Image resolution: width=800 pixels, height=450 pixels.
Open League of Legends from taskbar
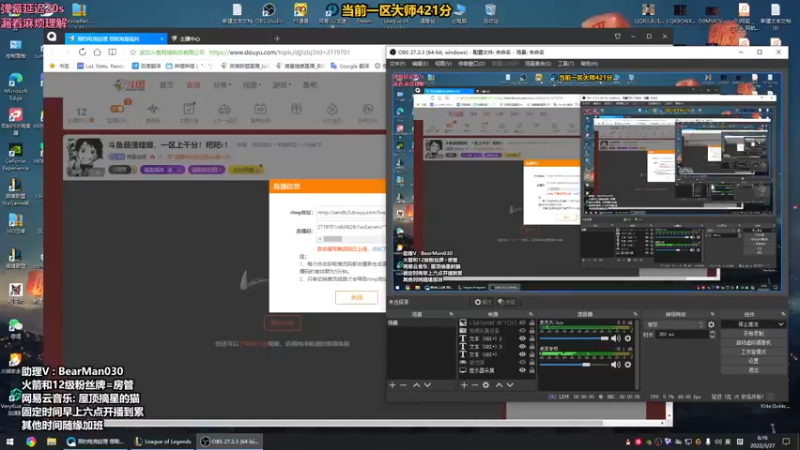(163, 442)
